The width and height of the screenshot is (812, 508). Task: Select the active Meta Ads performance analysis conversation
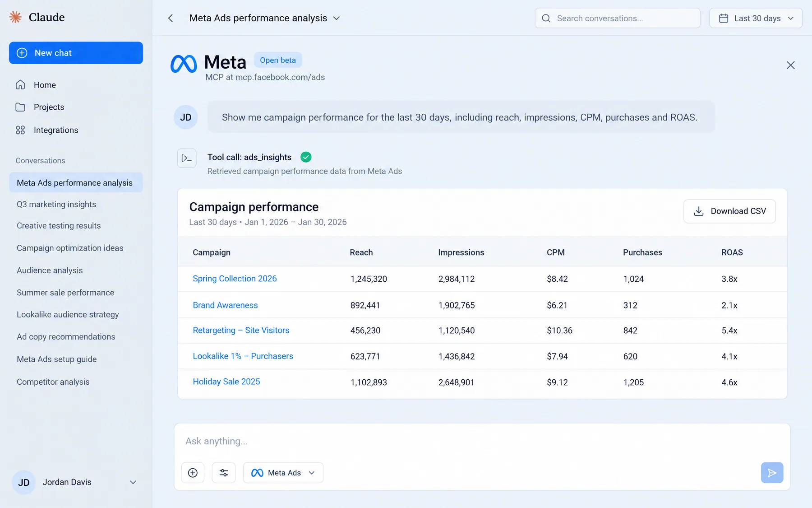click(x=76, y=182)
